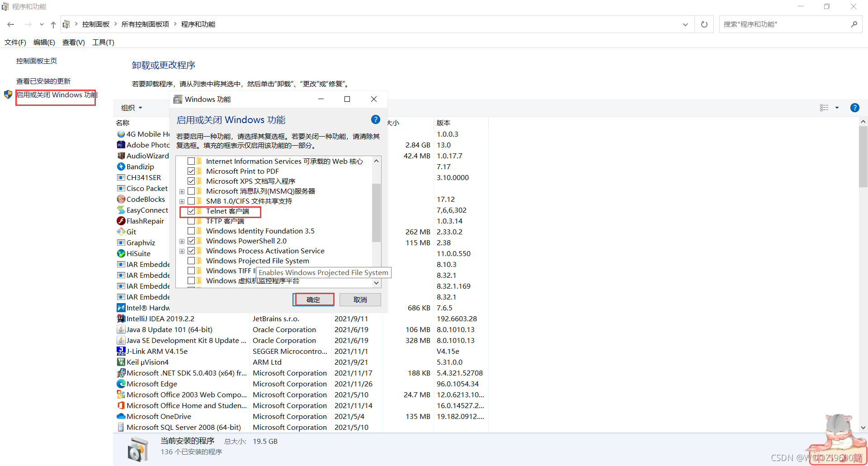The height and width of the screenshot is (466, 868).
Task: Click the J-Link ARM program icon
Action: [121, 352]
